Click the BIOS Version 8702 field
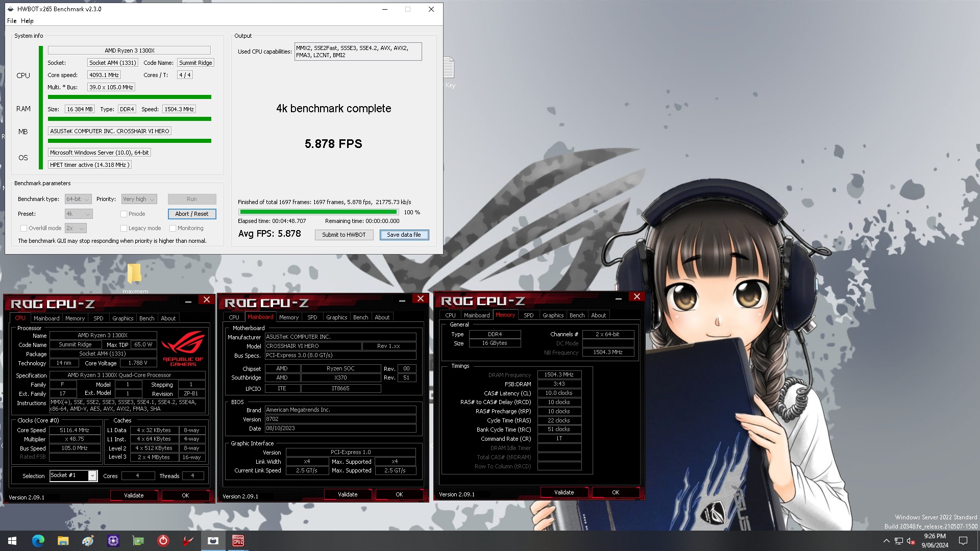This screenshot has height=551, width=980. click(x=340, y=419)
